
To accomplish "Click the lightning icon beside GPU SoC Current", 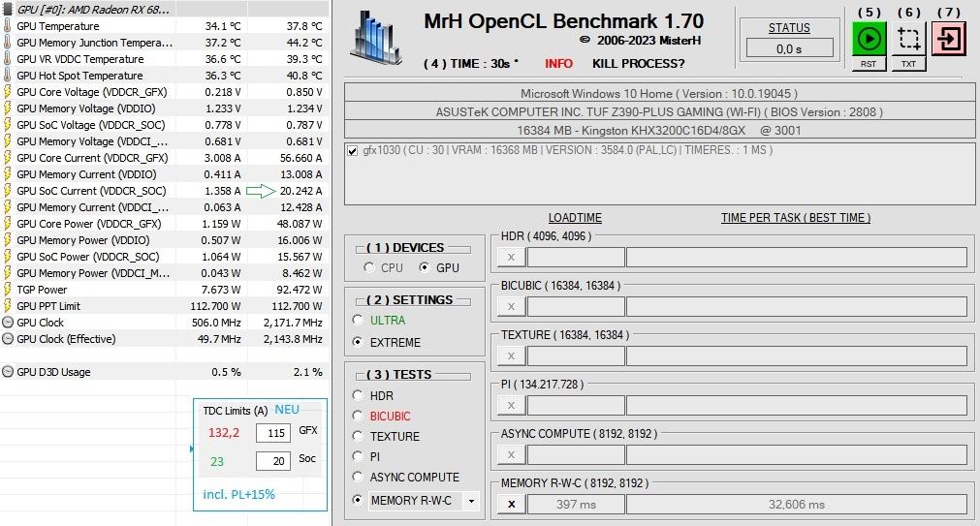I will coord(8,191).
